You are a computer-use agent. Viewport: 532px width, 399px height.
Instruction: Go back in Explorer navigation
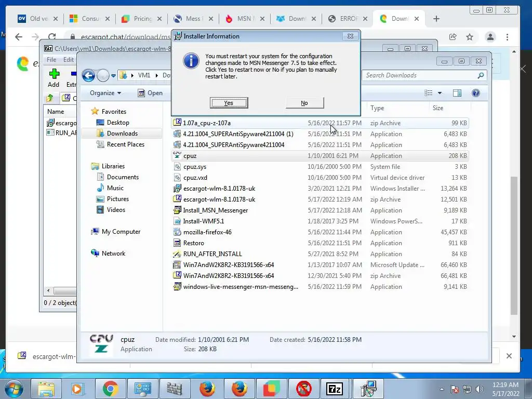88,75
